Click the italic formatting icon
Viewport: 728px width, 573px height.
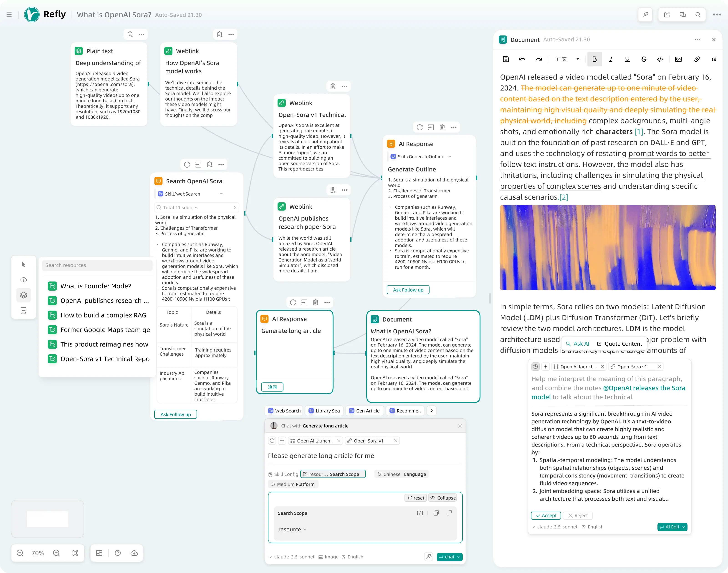611,59
